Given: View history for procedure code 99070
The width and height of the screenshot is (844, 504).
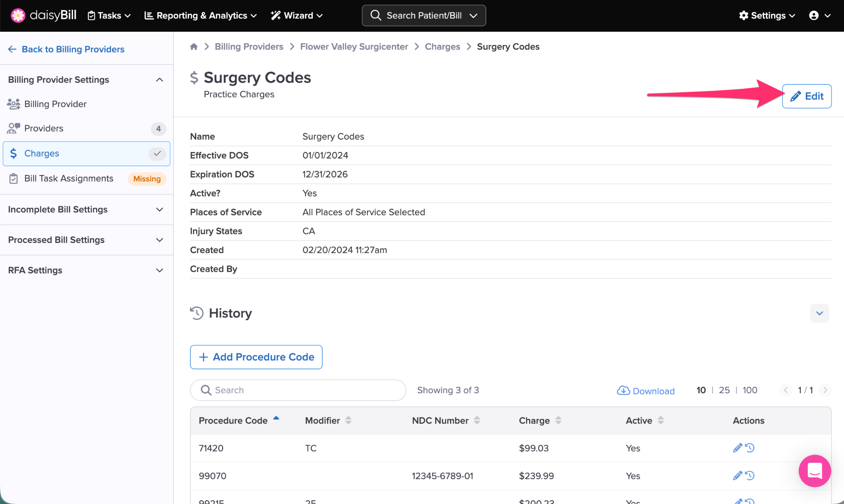Looking at the screenshot, I should [750, 476].
